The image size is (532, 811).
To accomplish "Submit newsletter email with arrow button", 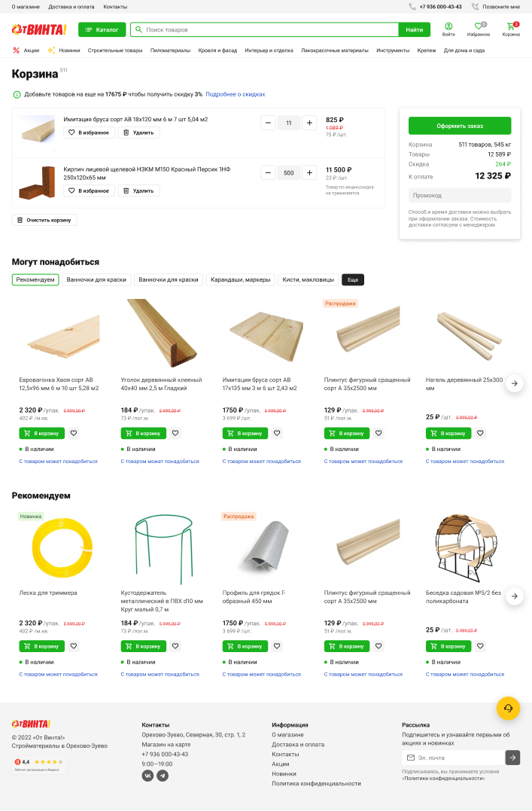I will tap(512, 758).
